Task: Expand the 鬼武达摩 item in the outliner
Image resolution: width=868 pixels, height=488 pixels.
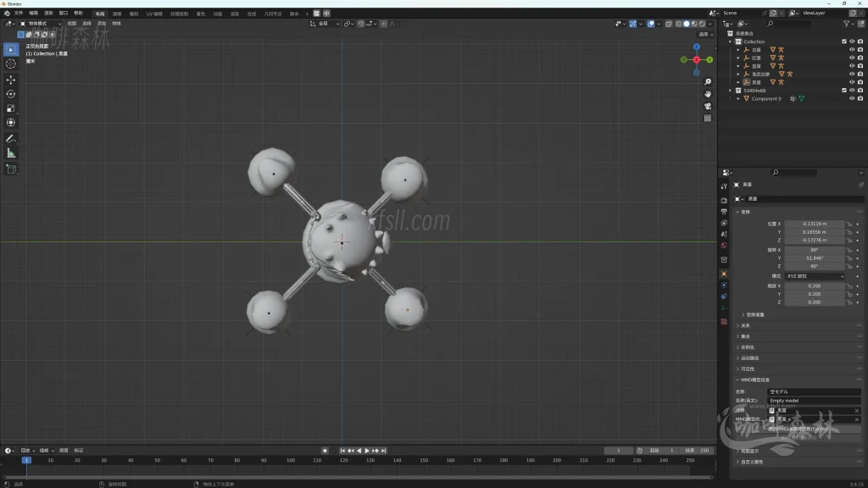Action: 738,75
